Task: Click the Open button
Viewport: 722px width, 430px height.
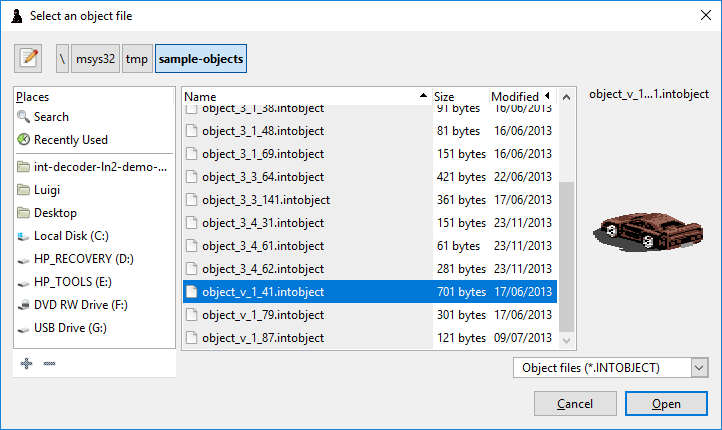Action: tap(666, 404)
